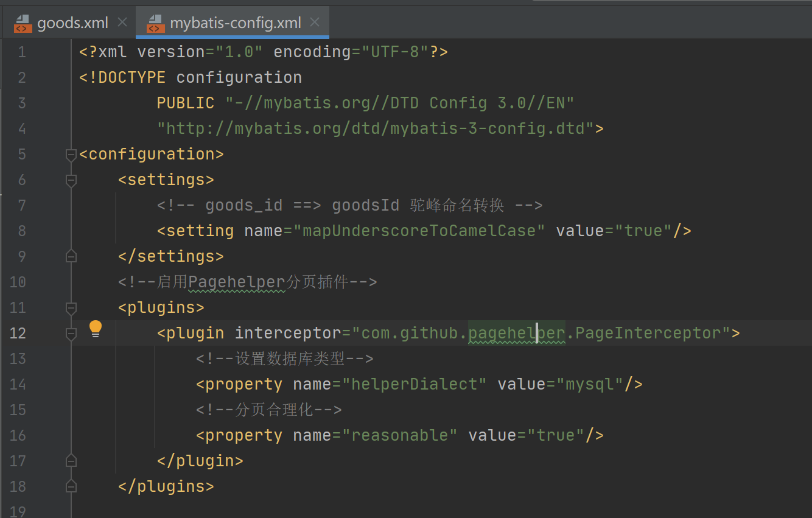The width and height of the screenshot is (812, 518).
Task: Click "PageInterceptor" in the interceptor class
Action: click(648, 334)
